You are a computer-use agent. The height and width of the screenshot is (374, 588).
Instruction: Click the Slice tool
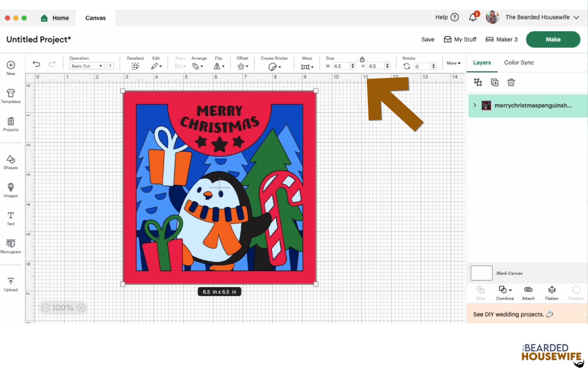point(481,293)
